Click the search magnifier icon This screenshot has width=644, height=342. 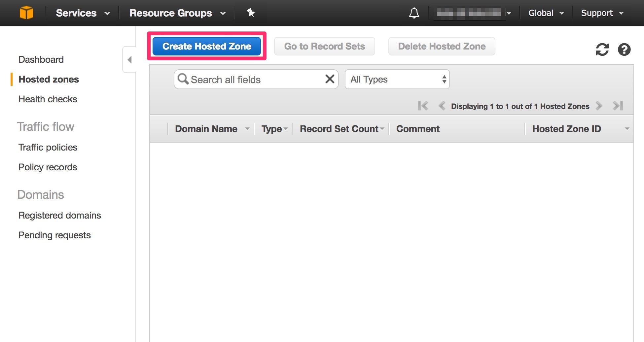click(183, 79)
